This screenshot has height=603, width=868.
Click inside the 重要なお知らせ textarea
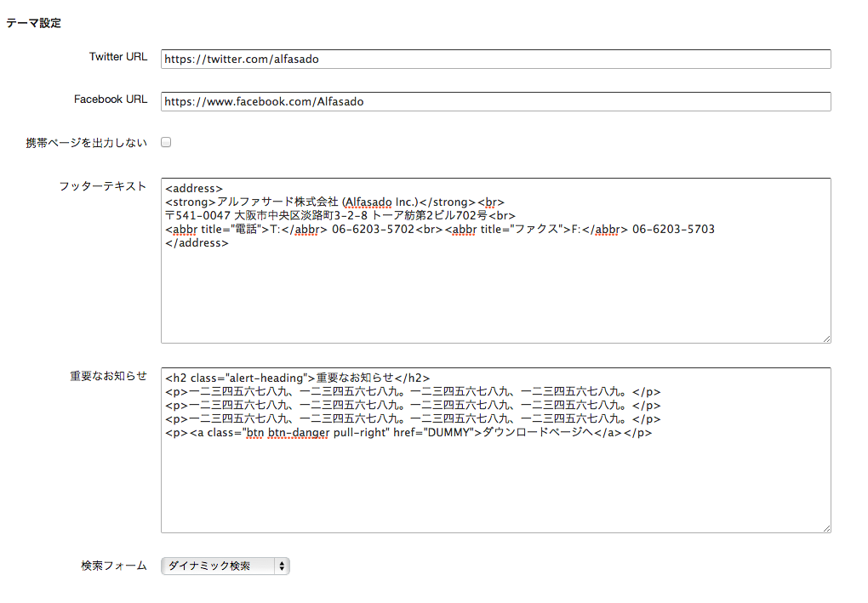pyautogui.click(x=495, y=450)
